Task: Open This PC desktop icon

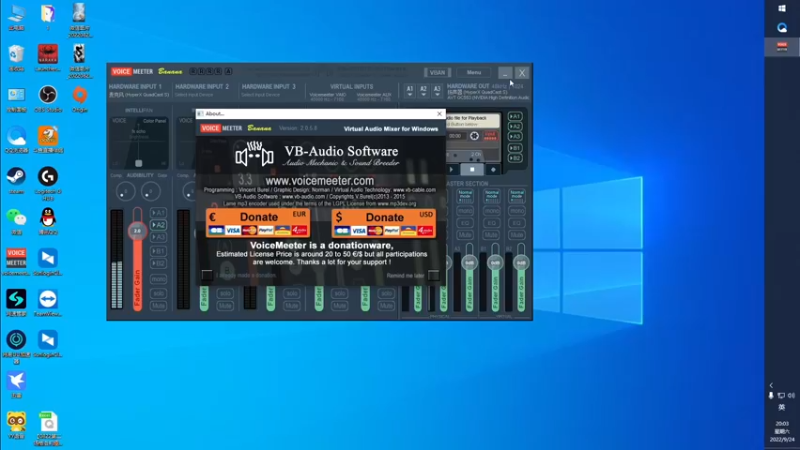Action: point(16,16)
